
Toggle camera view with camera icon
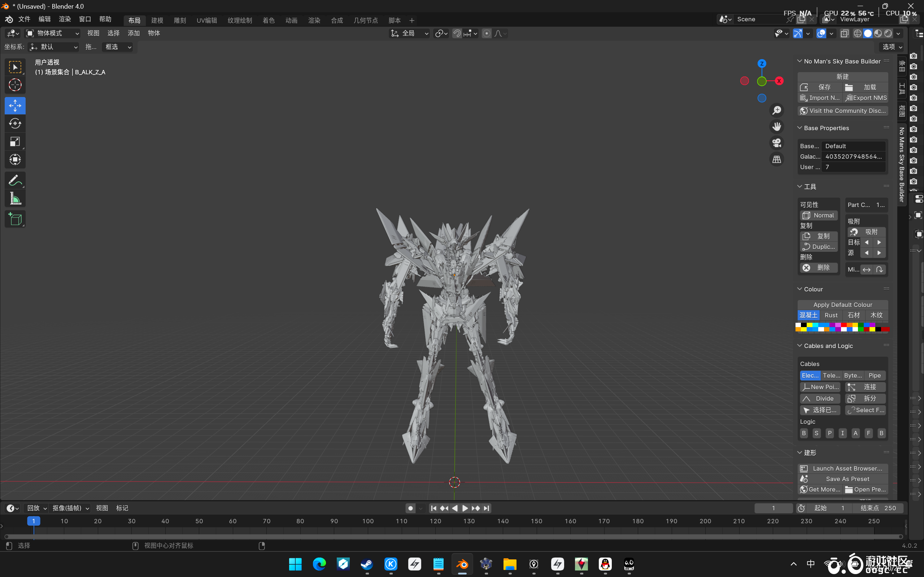point(777,143)
